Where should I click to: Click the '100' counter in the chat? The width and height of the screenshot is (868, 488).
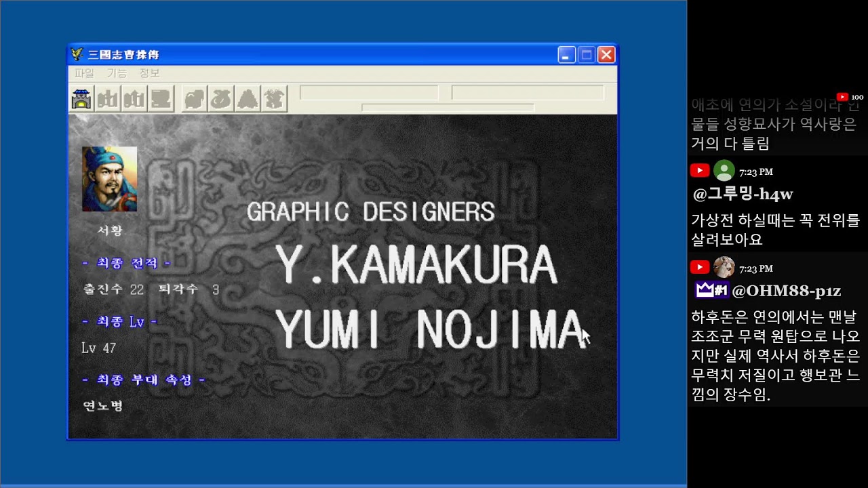pos(857,98)
